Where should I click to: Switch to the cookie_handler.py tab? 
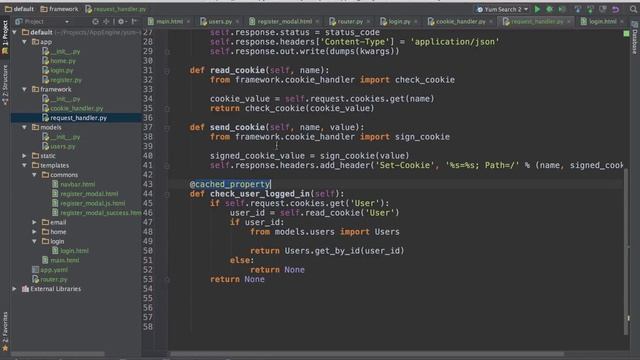(460, 21)
